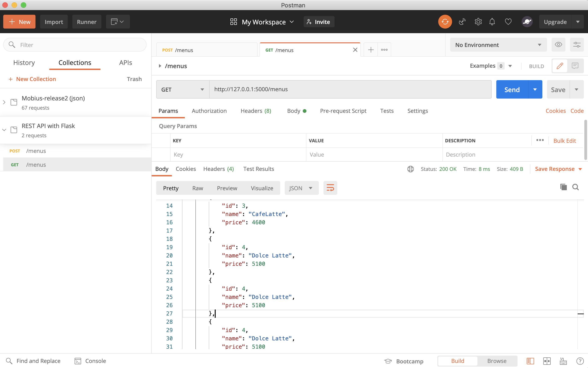Open the user avatar menu
Screen dimensions: 588x368
tap(527, 22)
